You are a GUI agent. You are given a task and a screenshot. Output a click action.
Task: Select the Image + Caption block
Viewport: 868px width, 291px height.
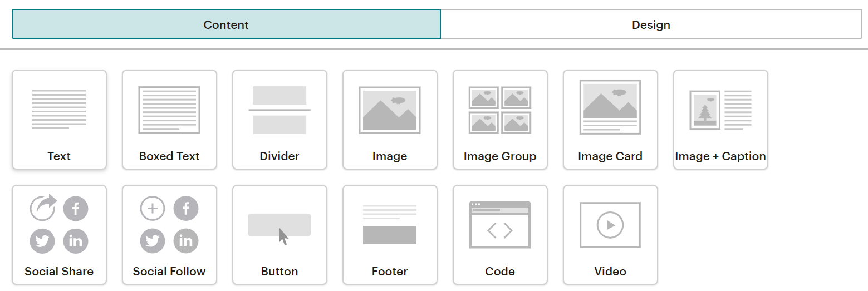pos(720,119)
